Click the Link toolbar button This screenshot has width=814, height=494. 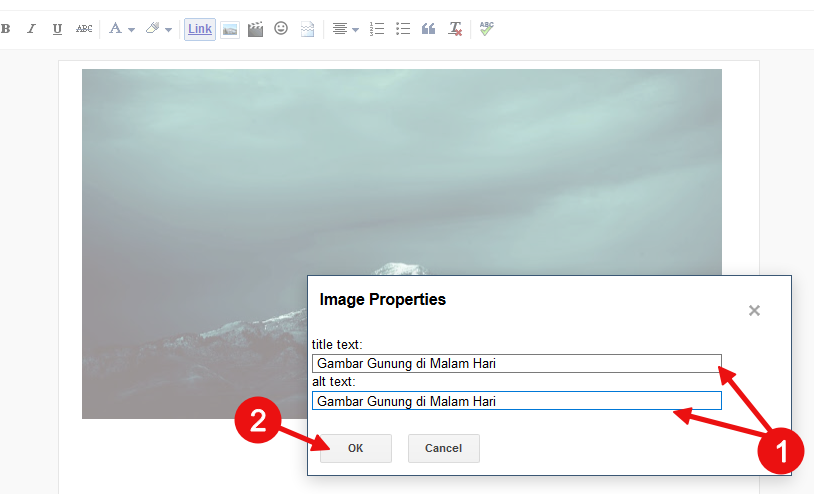click(x=200, y=29)
